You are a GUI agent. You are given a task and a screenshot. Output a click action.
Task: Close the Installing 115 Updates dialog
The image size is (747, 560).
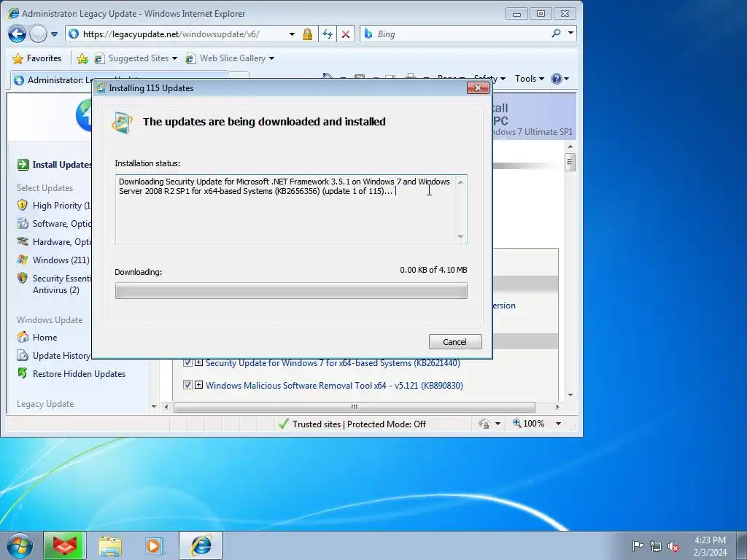coord(478,88)
